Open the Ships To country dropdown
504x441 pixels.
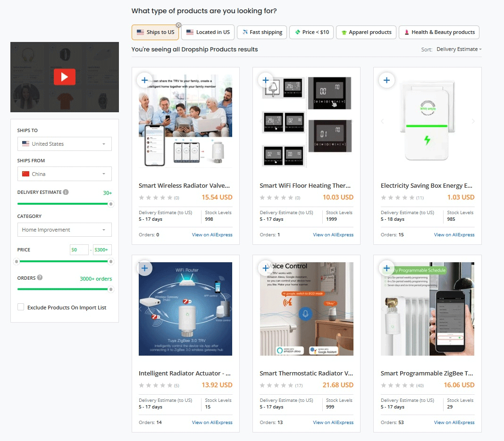[64, 144]
